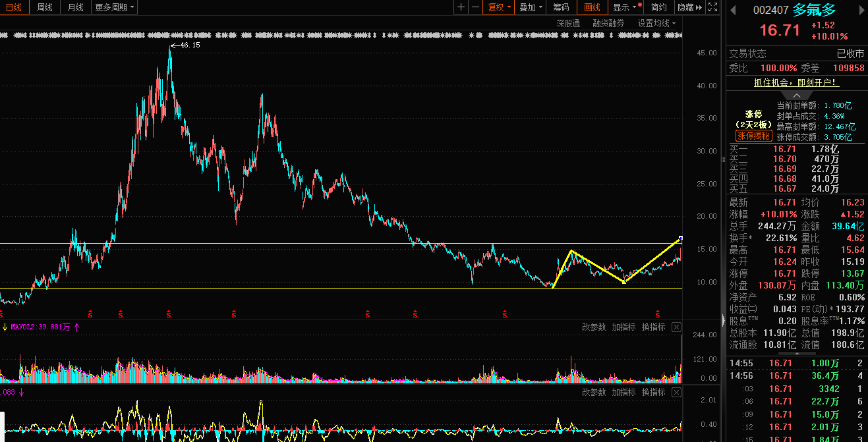Go to previous stock with left arrow
Viewport: 868px width, 442px height.
[x=732, y=9]
